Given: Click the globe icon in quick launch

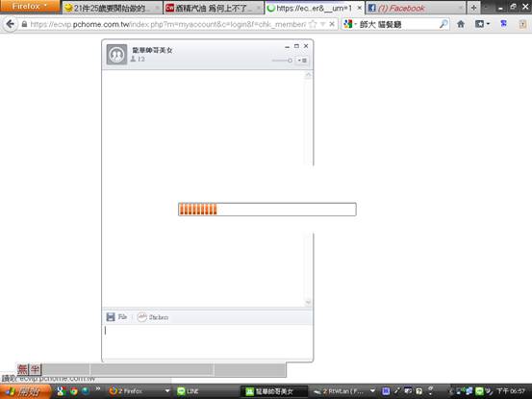Looking at the screenshot, I should coord(86,391).
